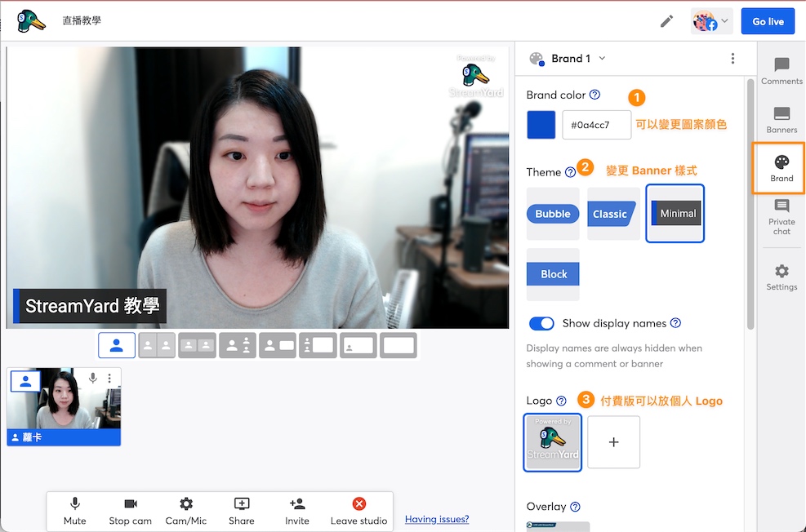Select the Powered by StreamYard logo thumbnail
The image size is (806, 532).
click(553, 442)
